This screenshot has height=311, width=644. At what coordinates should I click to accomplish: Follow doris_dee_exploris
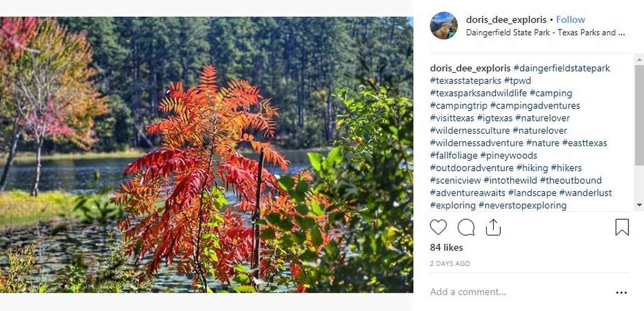570,20
